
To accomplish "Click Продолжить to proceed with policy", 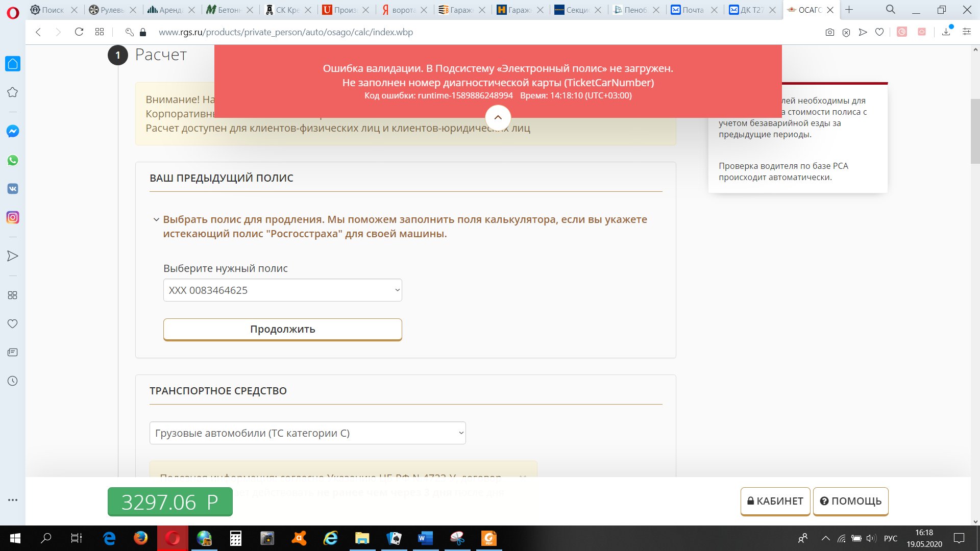I will (283, 330).
